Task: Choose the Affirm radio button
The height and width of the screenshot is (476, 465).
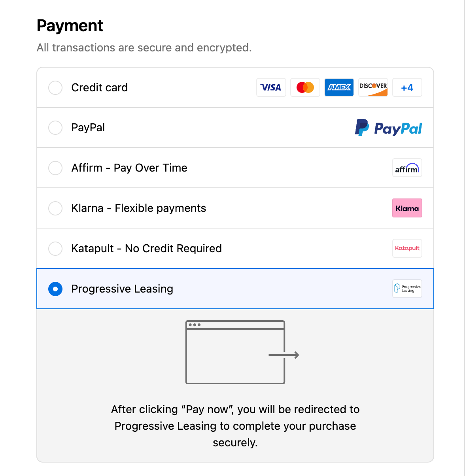Action: pyautogui.click(x=55, y=168)
